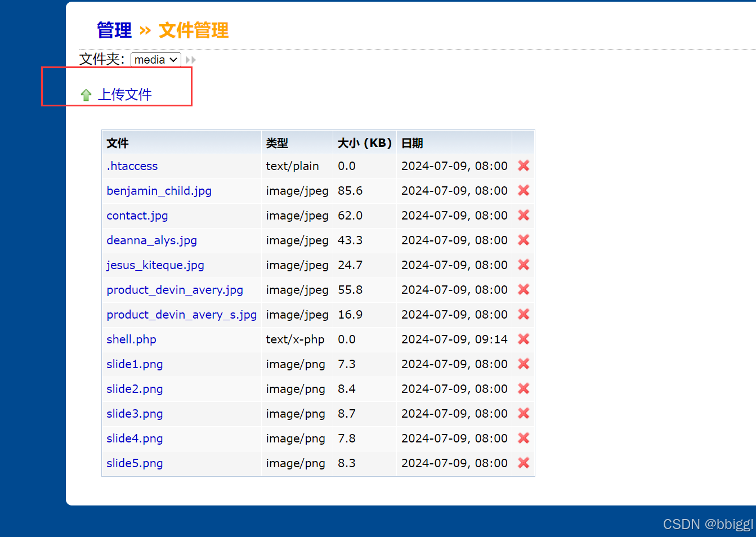
Task: Delete benjamin_child.jpg using its red X
Action: tap(524, 190)
